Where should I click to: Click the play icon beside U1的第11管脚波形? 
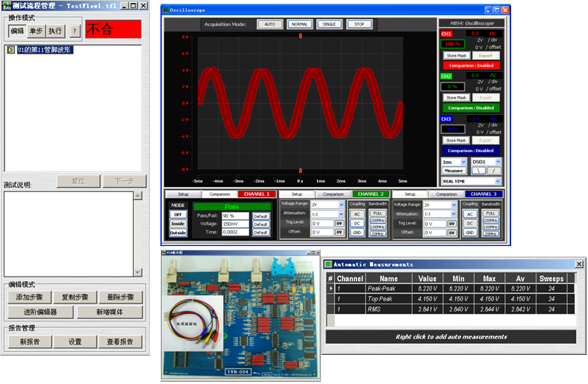[x=11, y=50]
